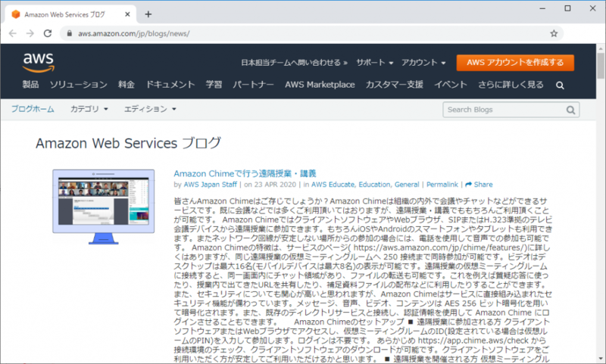The width and height of the screenshot is (606, 364).
Task: Click AWS アカウントを作成する button
Action: point(515,63)
